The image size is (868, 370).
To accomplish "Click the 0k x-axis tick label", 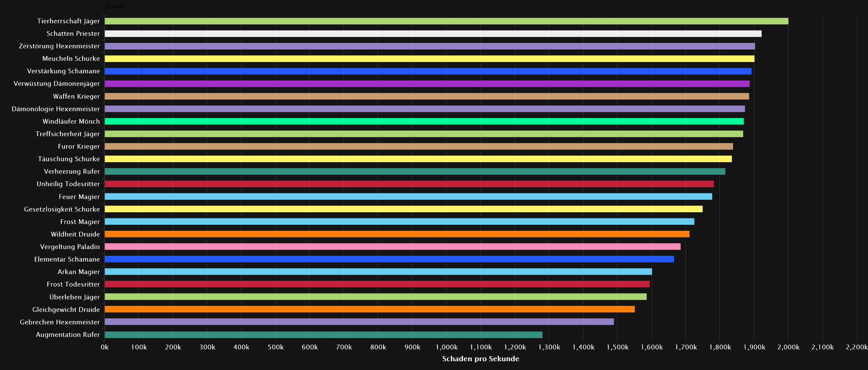I will point(105,347).
